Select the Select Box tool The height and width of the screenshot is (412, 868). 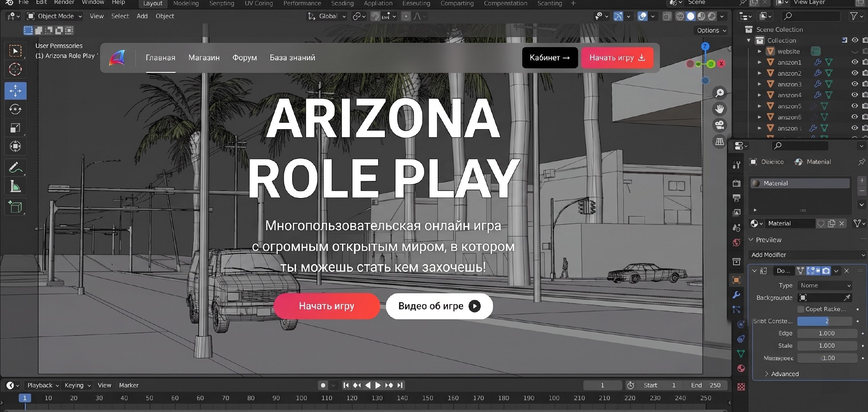coord(15,51)
